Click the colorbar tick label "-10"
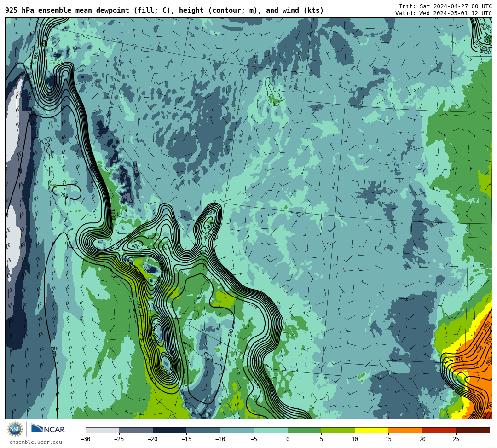This screenshot has height=448, width=497. point(220,439)
